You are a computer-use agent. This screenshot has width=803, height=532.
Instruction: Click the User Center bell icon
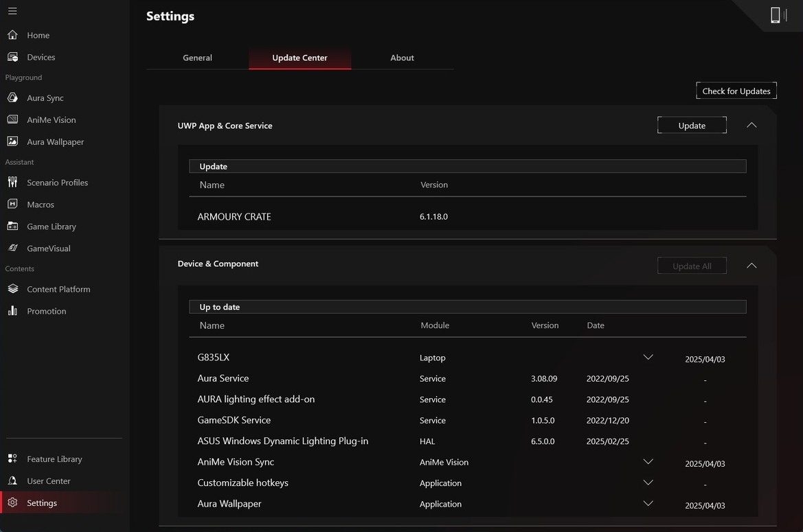(x=13, y=481)
